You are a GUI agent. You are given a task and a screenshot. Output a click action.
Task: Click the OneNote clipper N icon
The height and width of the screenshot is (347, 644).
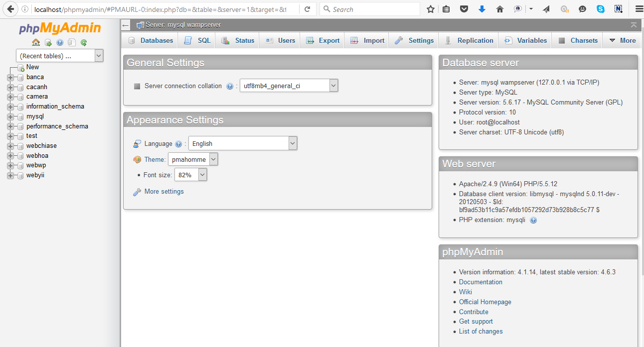[x=619, y=9]
